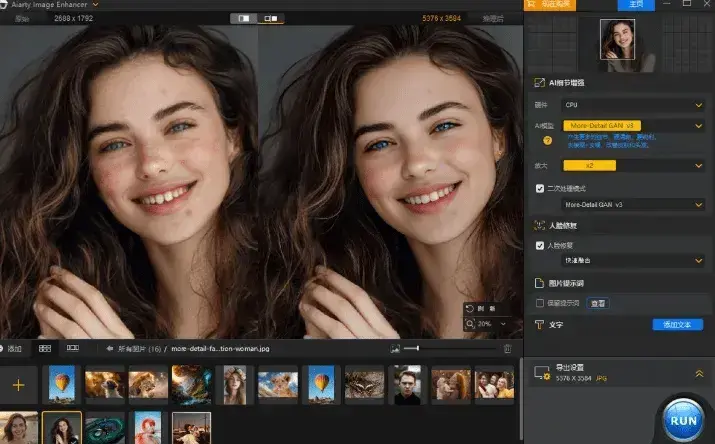Click the trash icon to delete image

(507, 348)
